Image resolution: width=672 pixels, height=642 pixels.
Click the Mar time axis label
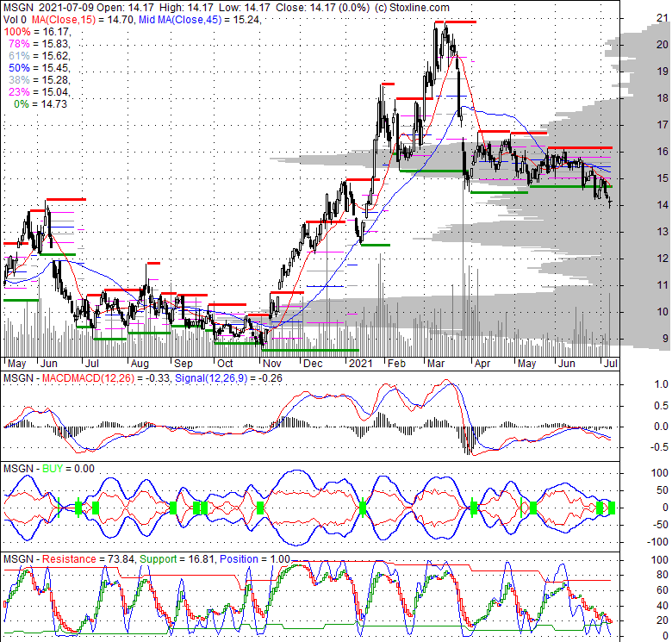point(436,364)
